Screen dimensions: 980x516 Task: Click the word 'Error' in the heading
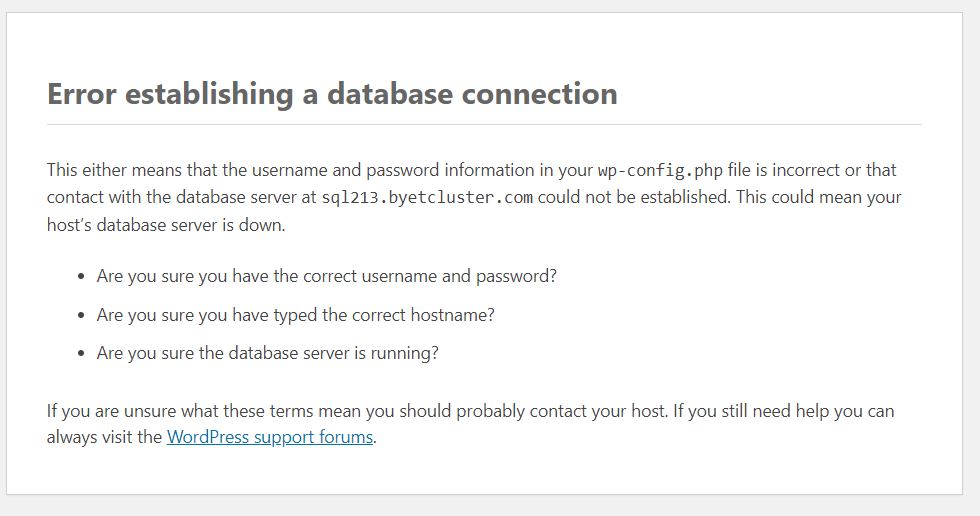(82, 94)
